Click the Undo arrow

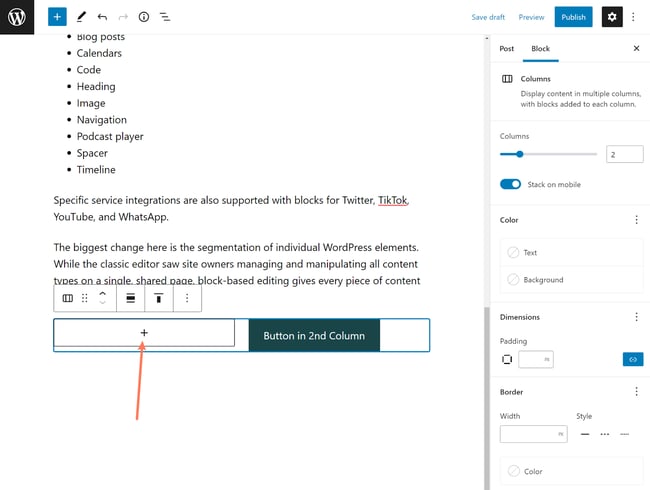point(102,17)
